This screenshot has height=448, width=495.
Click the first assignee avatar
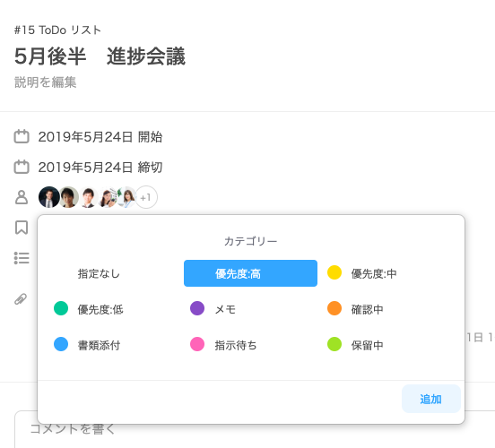click(49, 197)
